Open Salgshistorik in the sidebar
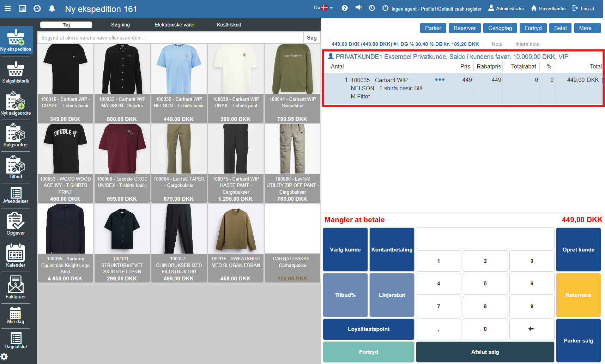This screenshot has height=364, width=605. tap(16, 72)
